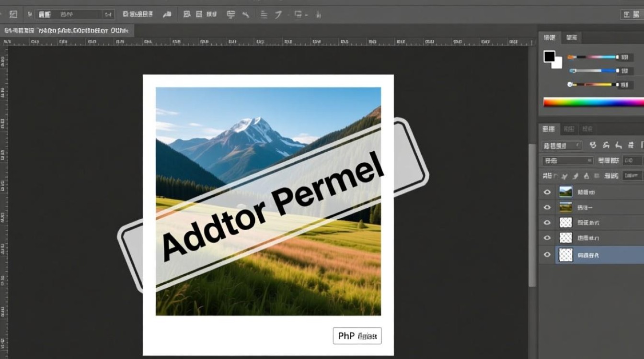The image size is (644, 359).
Task: Toggle visibility of the meadow thumbnail layer
Action: tap(547, 208)
